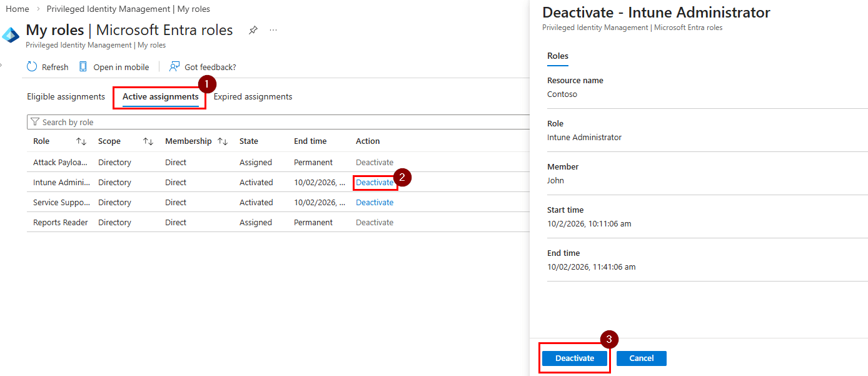Toggle sort order on the Scope column

tap(148, 141)
